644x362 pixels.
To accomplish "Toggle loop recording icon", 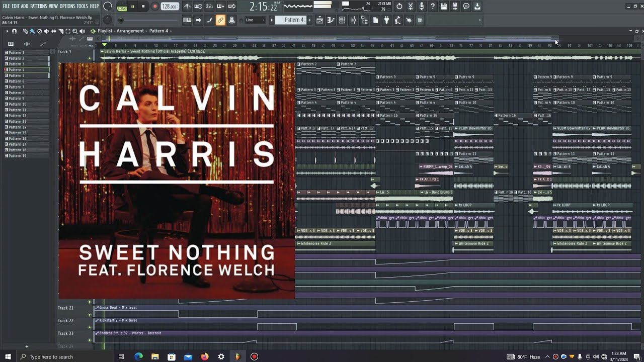I will [x=231, y=7].
